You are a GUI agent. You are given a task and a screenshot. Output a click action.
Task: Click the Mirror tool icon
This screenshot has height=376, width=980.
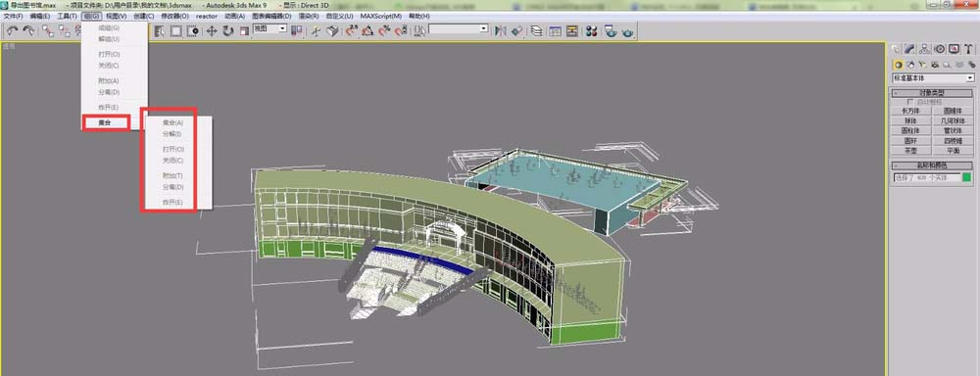pos(501,30)
